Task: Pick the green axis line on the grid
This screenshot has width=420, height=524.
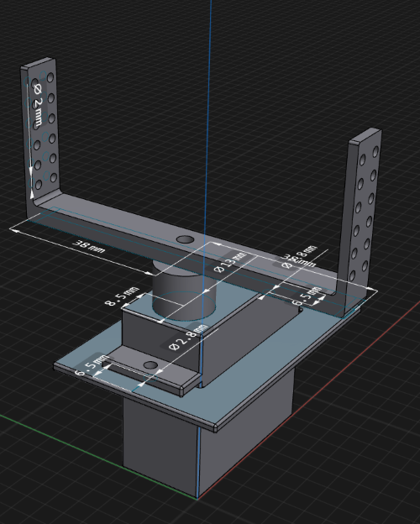Action: 97,456
